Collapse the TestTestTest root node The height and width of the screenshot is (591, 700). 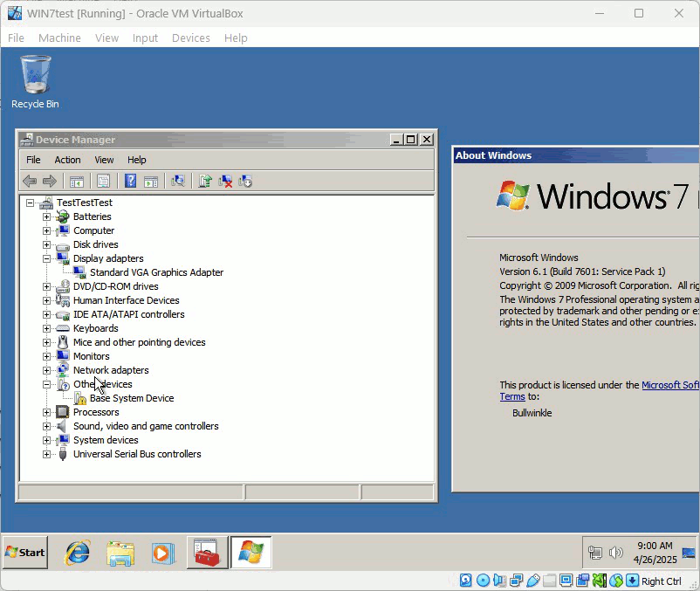(30, 203)
